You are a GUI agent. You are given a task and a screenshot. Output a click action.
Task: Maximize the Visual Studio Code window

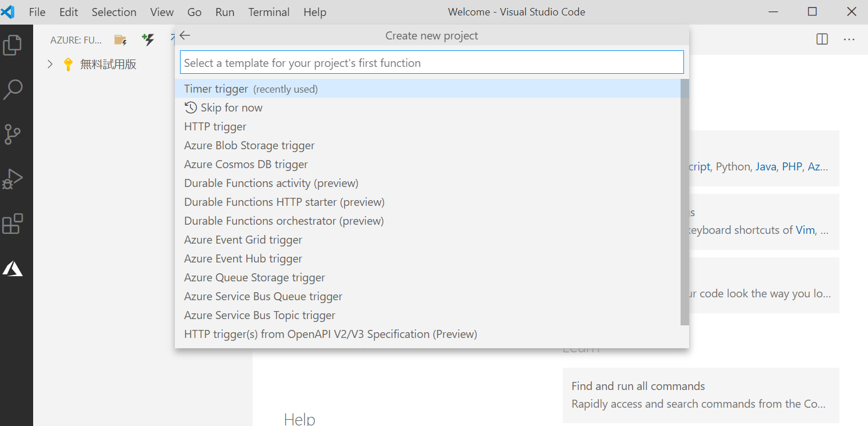[x=812, y=12]
